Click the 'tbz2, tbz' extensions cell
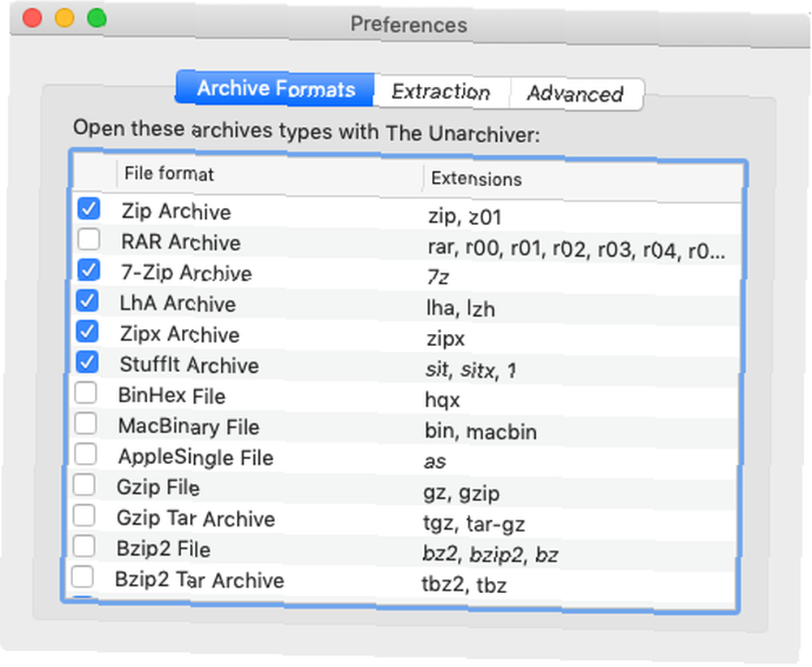This screenshot has width=812, height=667. click(x=464, y=585)
